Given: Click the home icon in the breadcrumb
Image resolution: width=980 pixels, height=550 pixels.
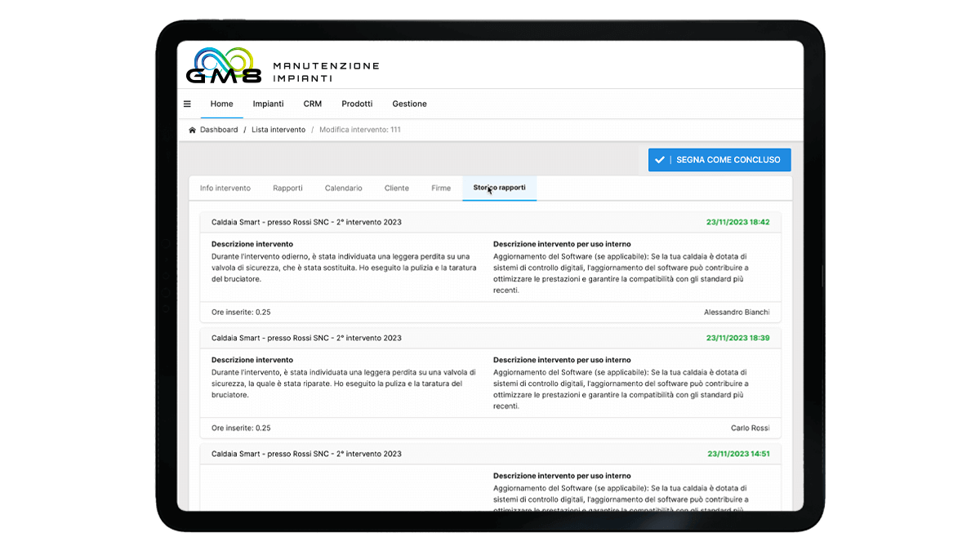Looking at the screenshot, I should (194, 129).
